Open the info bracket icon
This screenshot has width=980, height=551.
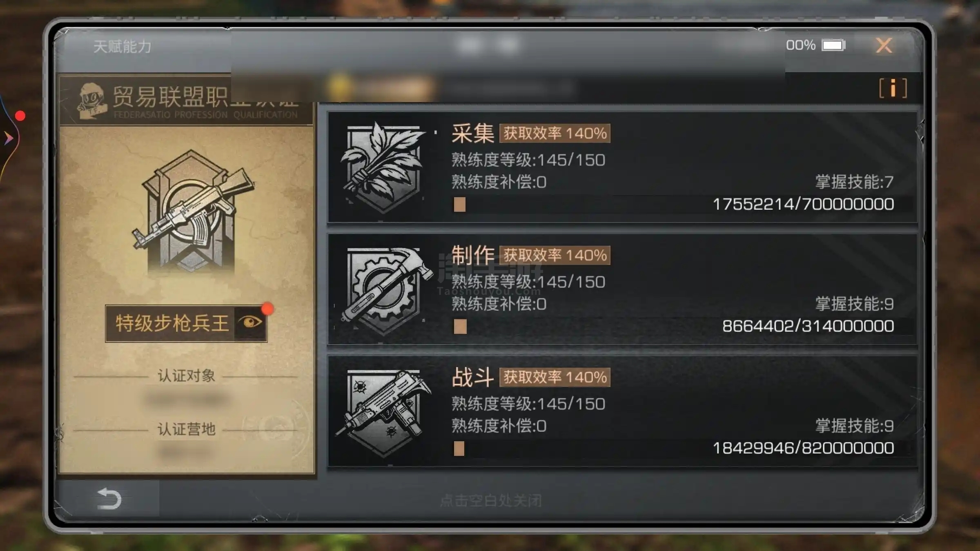893,88
